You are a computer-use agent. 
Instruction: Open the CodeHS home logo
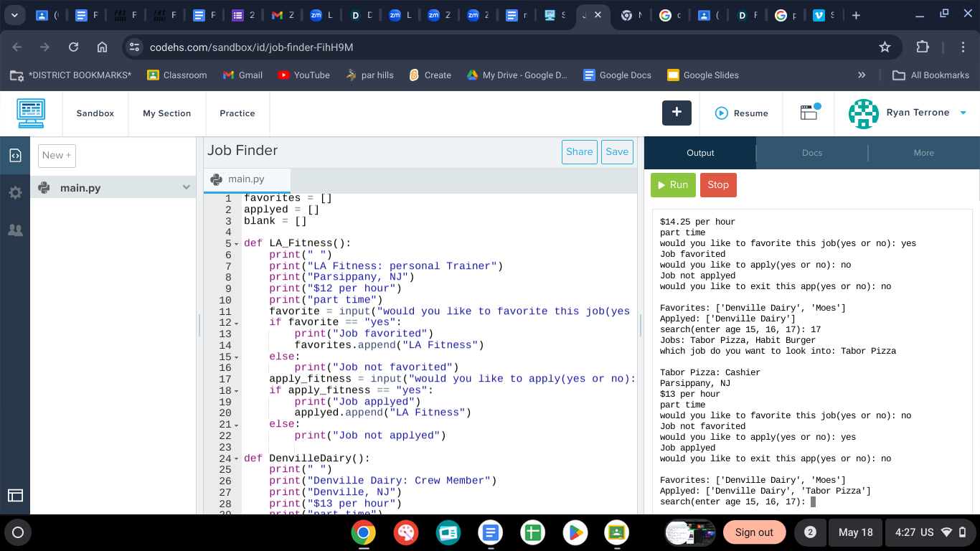coord(32,113)
